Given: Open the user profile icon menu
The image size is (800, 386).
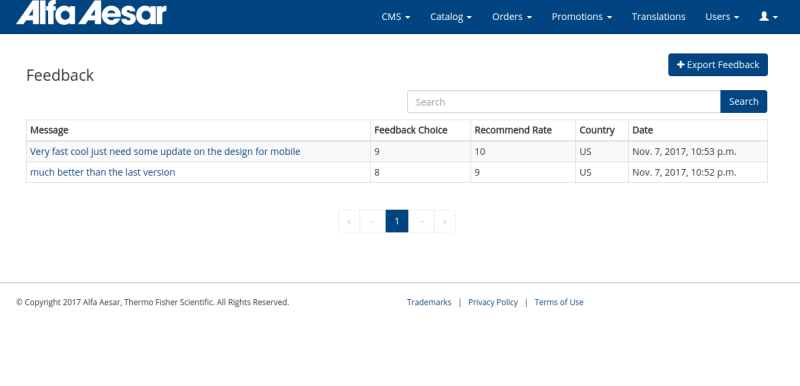Looking at the screenshot, I should 768,17.
